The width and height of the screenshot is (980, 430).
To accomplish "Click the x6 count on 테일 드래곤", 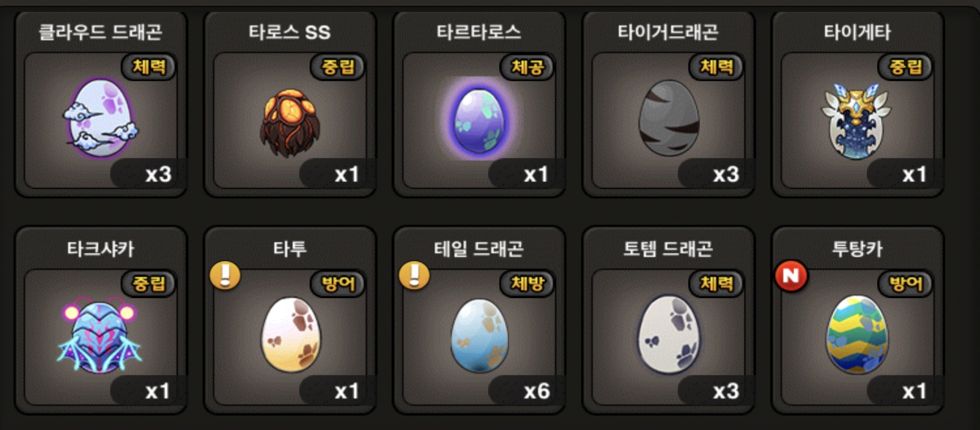I will coord(536,391).
